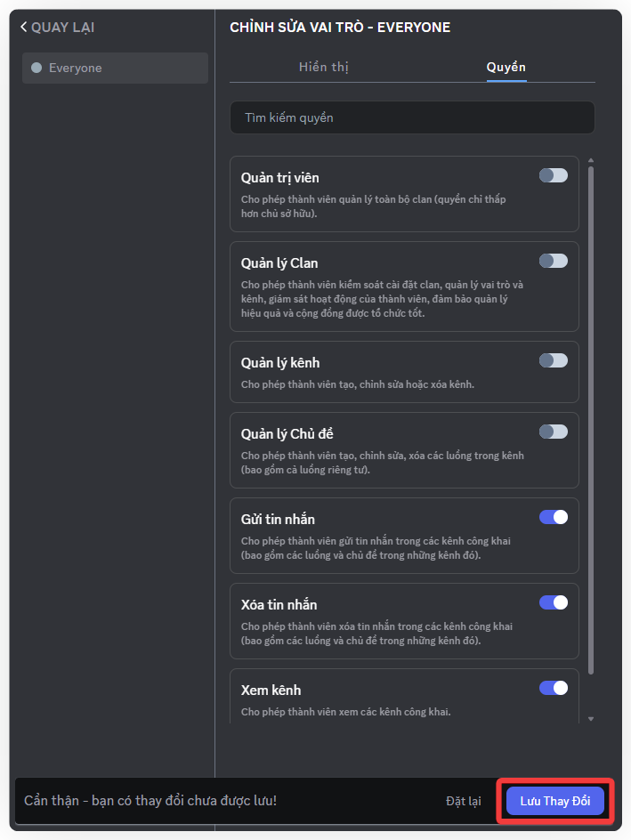Click the Everyone role color dot

[x=36, y=68]
